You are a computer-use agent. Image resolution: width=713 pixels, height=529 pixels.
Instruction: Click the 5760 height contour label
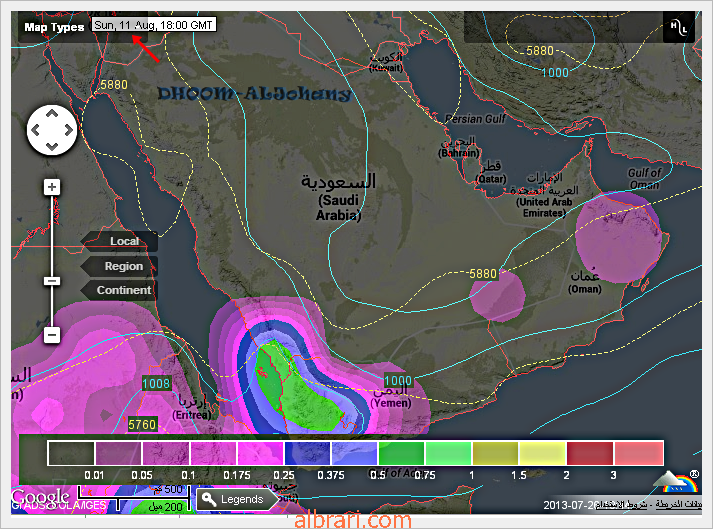tap(142, 425)
